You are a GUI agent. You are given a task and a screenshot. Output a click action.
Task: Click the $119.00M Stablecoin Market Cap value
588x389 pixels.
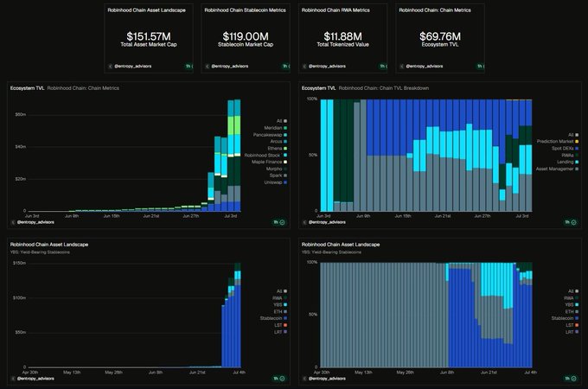[246, 36]
